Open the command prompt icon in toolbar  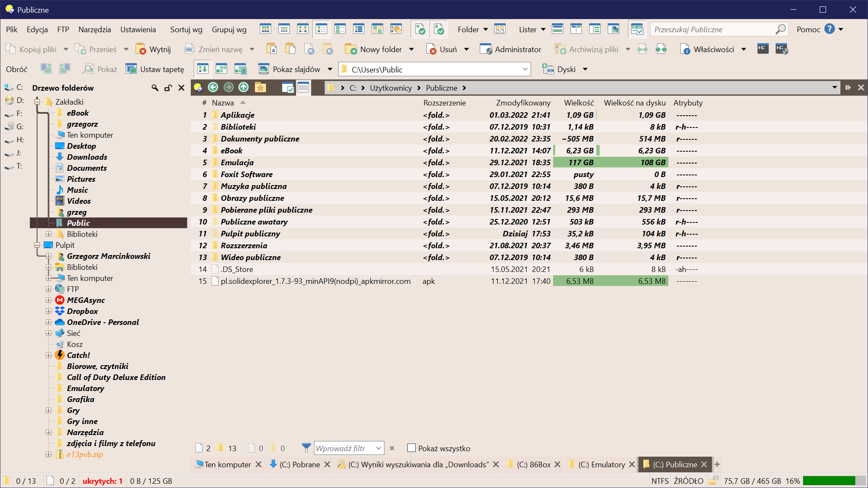point(763,49)
